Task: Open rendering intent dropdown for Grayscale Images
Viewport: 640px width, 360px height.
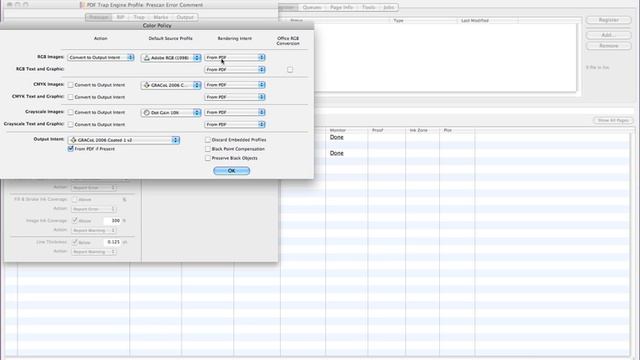Action: click(235, 112)
